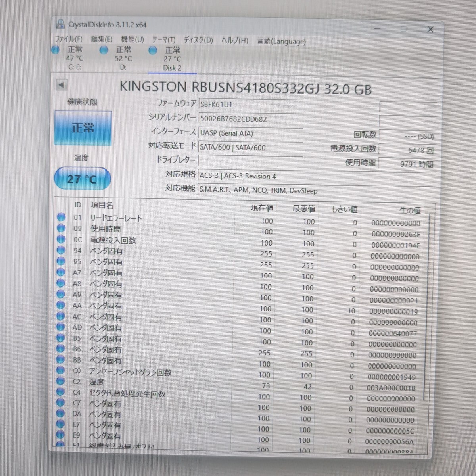
Task: Open the テーマ(T) menu
Action: pos(163,40)
